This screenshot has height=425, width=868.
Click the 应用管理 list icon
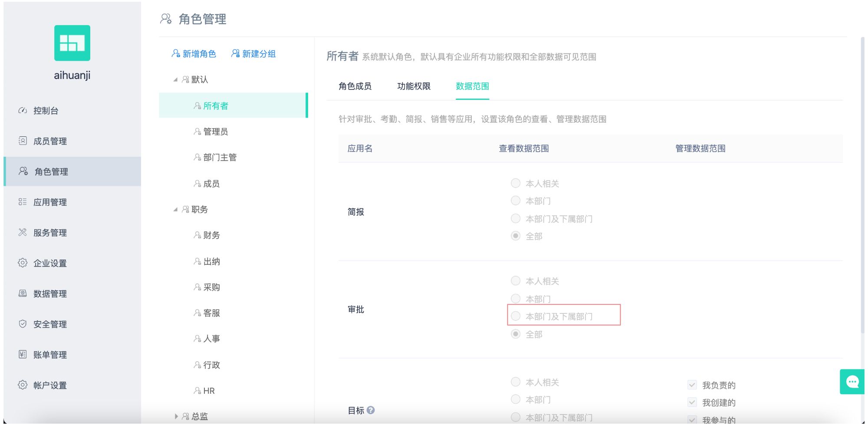point(23,202)
